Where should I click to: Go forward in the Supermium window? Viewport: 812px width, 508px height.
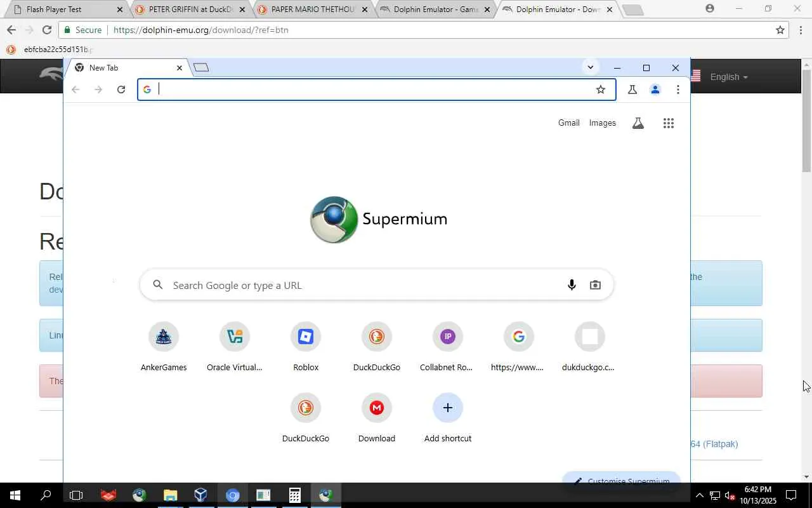click(98, 90)
